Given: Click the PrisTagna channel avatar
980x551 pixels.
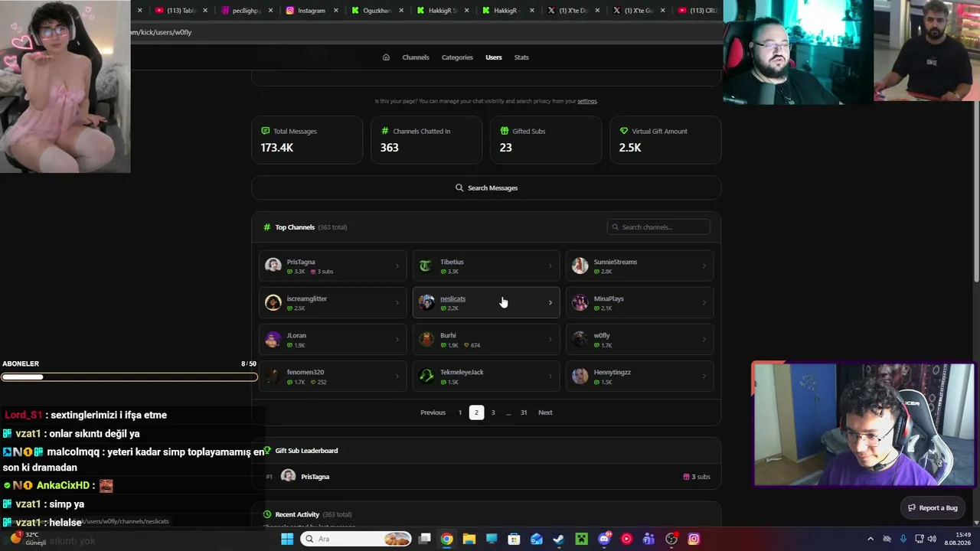Looking at the screenshot, I should [273, 266].
